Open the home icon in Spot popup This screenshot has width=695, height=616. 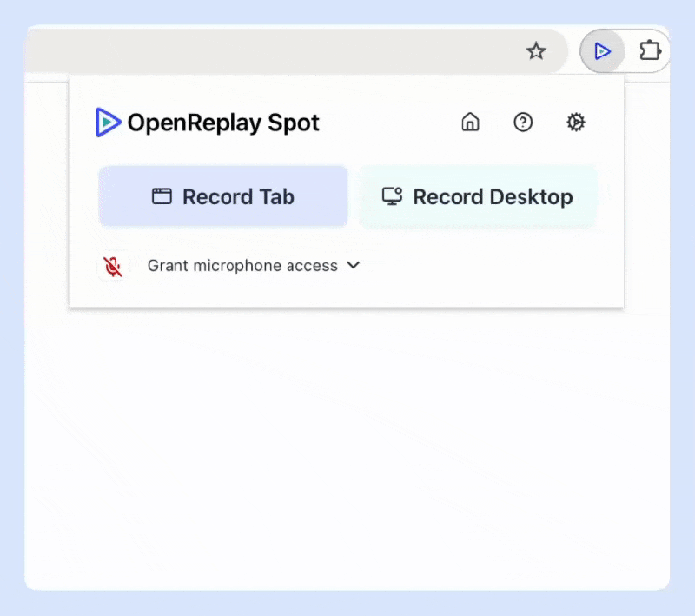coord(470,122)
